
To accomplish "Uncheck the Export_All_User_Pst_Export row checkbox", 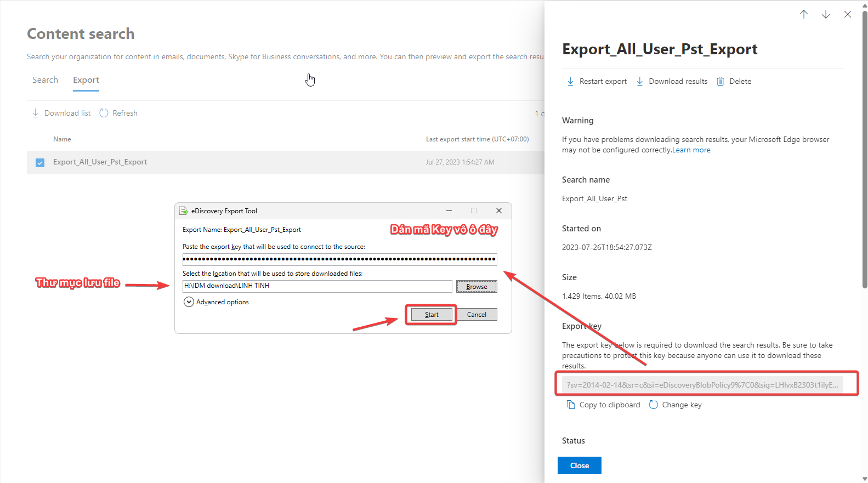I will 40,163.
